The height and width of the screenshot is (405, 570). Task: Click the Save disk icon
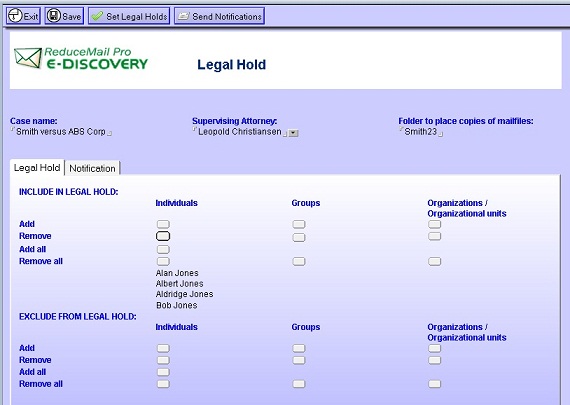[x=53, y=16]
